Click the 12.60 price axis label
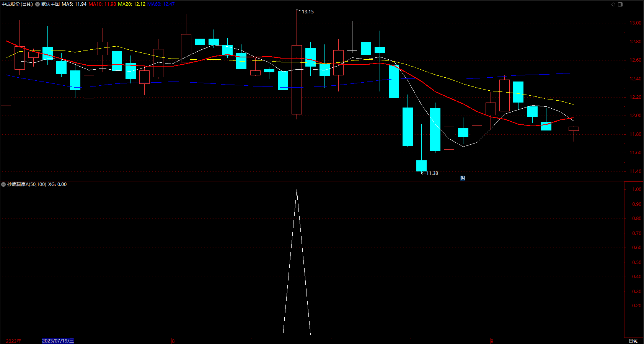The height and width of the screenshot is (344, 644). 635,60
